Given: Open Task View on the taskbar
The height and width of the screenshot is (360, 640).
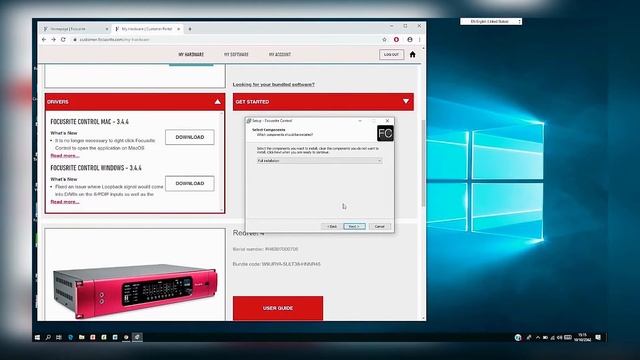Looking at the screenshot, I should [59, 337].
